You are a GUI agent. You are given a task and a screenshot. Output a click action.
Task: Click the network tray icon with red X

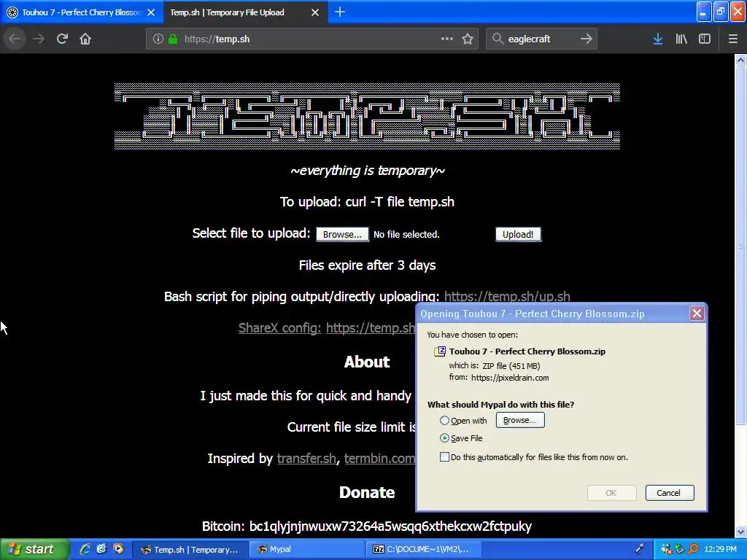tap(667, 550)
